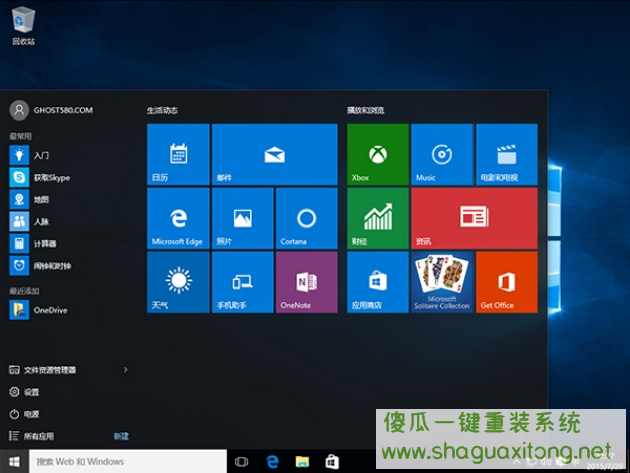The width and height of the screenshot is (630, 473).
Task: Click Power (电源) in Start menu
Action: 24,414
